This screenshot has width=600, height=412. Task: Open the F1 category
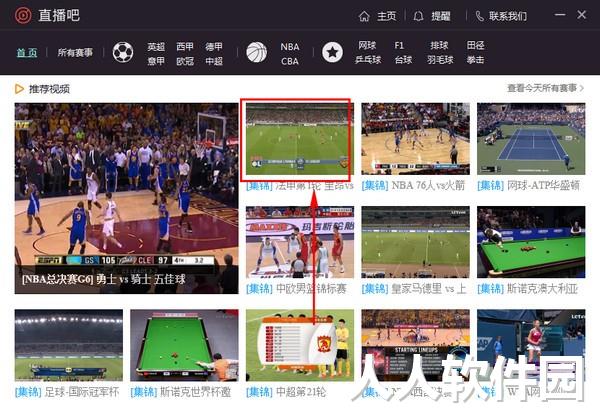399,46
